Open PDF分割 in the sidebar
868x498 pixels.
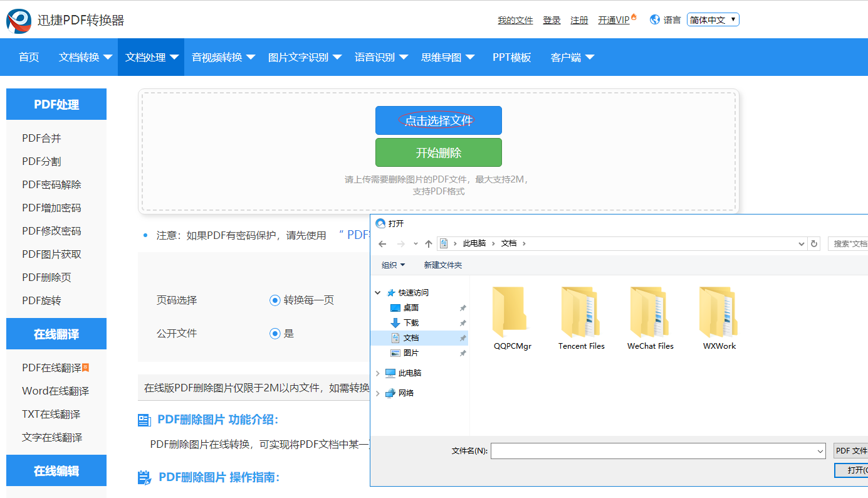tap(41, 161)
